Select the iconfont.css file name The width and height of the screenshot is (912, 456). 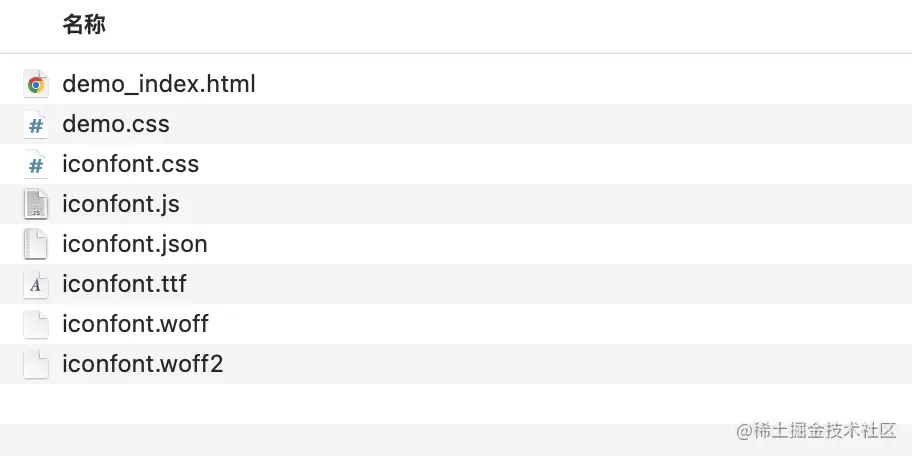[x=130, y=164]
